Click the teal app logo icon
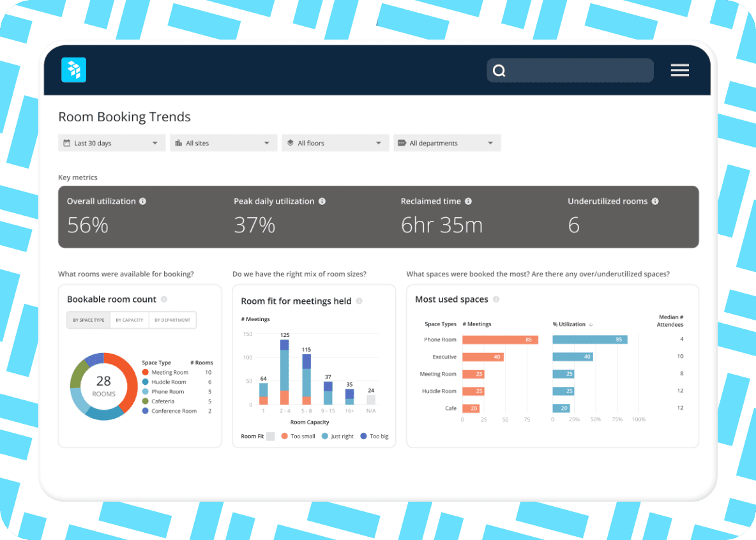The image size is (756, 540). point(73,70)
